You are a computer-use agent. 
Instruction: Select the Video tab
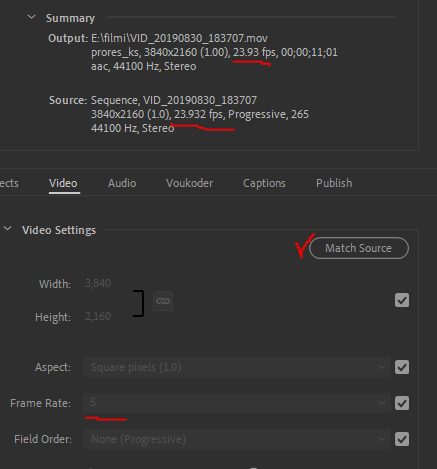[x=63, y=183]
